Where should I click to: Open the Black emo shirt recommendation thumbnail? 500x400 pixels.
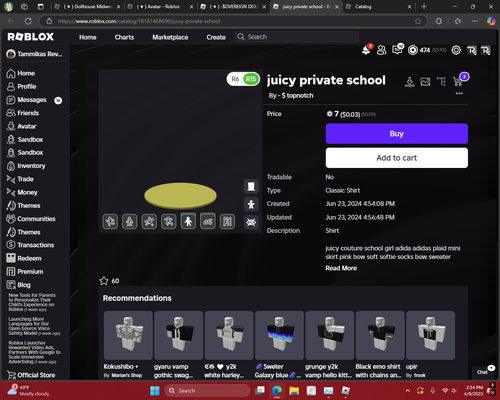click(380, 335)
